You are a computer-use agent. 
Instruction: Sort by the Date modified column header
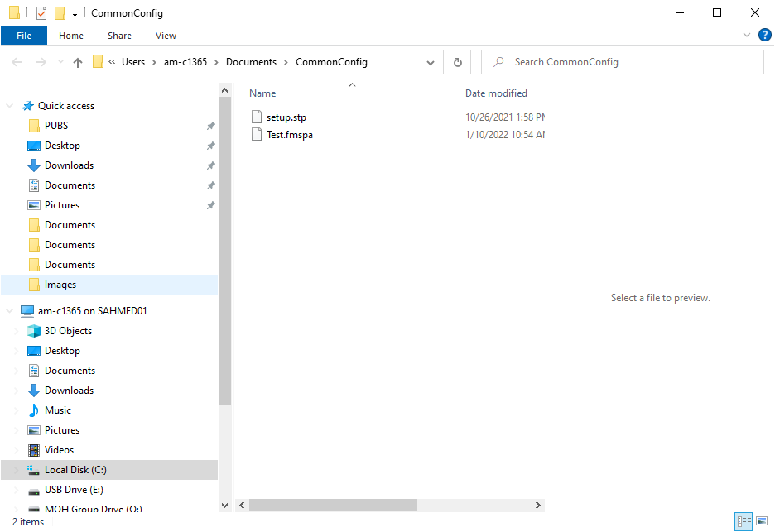point(496,93)
